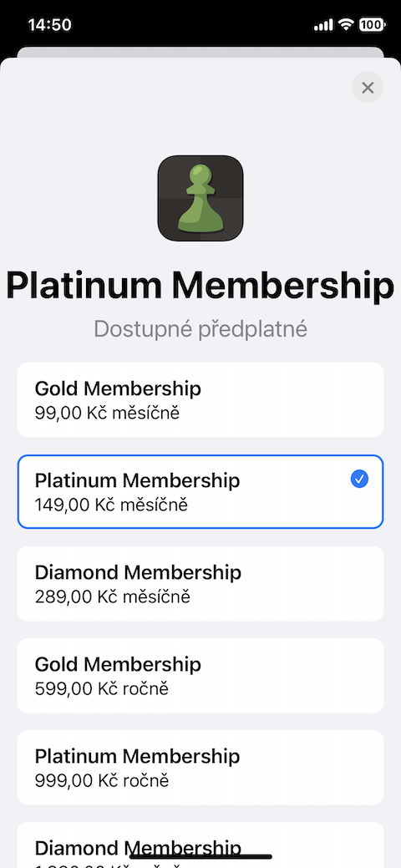Tap the 14:50 clock in status bar
Screen dimensions: 401x868
pos(49,25)
